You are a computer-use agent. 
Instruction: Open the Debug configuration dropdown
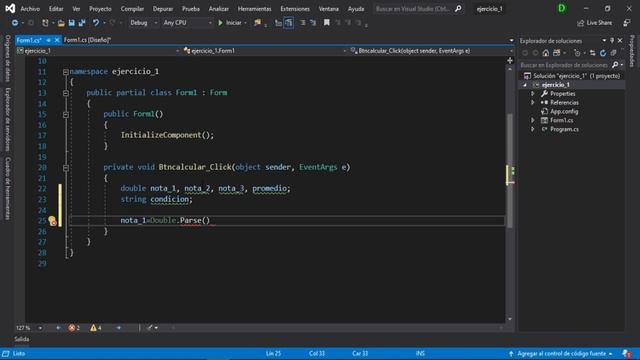click(x=143, y=23)
